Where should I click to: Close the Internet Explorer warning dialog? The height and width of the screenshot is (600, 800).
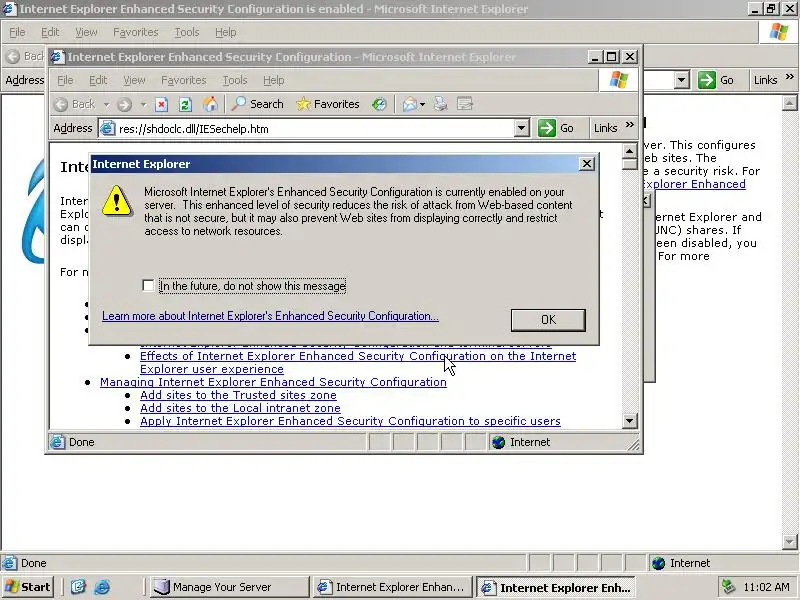point(587,164)
